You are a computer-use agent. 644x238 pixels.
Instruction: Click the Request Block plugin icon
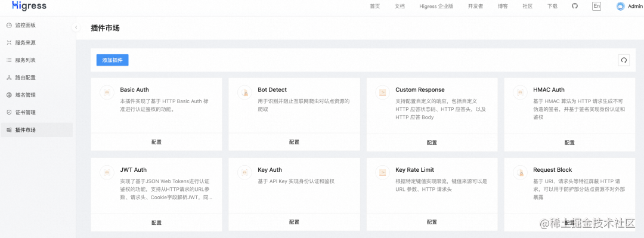tap(521, 172)
